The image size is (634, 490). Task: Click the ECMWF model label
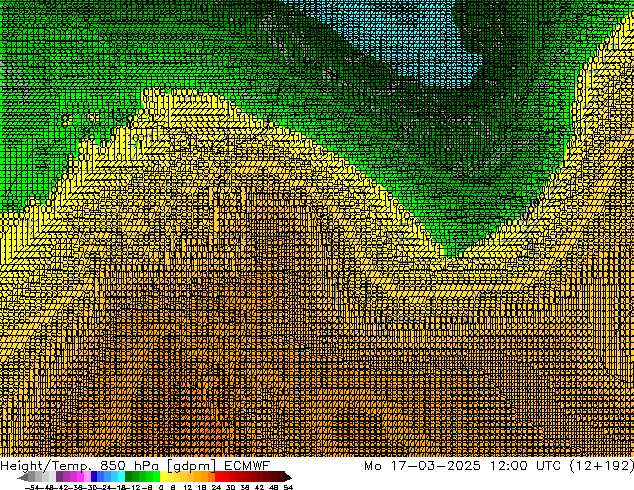[x=247, y=466]
